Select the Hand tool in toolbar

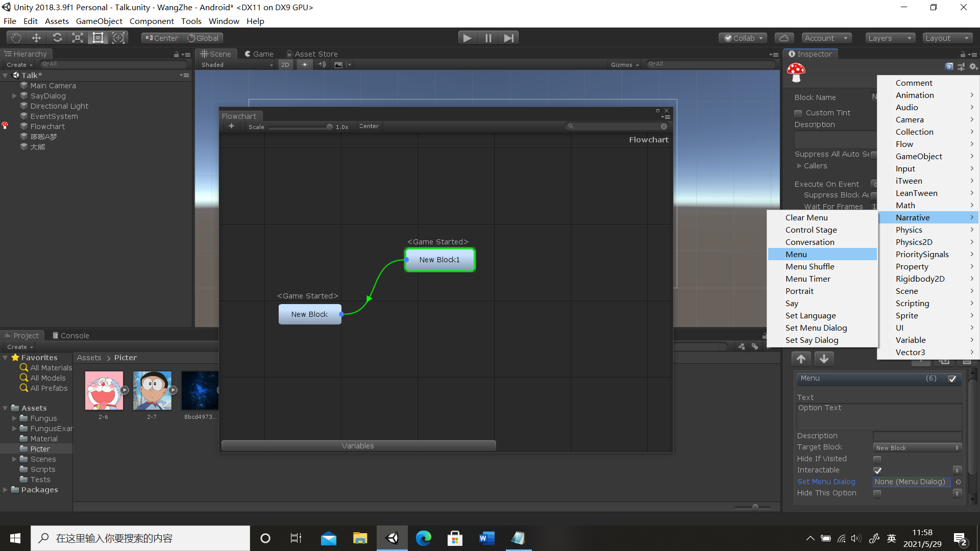pos(16,38)
